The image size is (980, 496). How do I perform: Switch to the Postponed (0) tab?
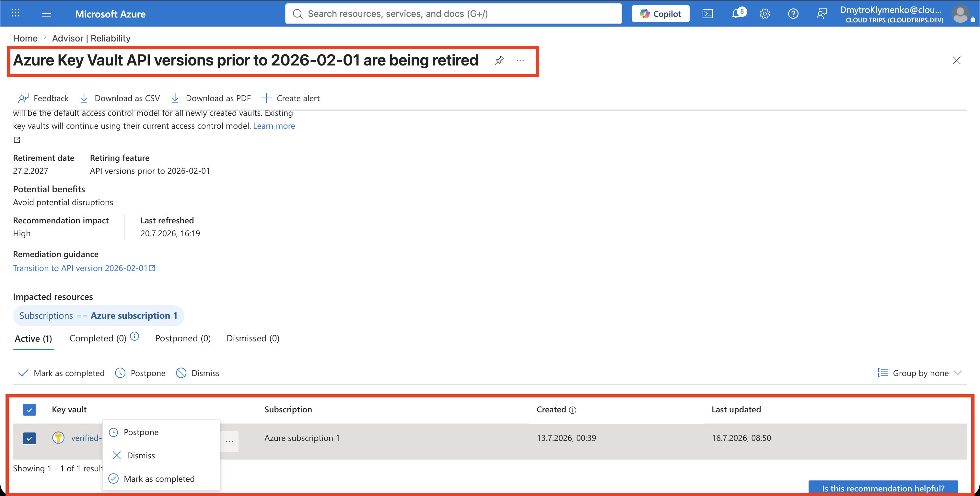coord(183,338)
